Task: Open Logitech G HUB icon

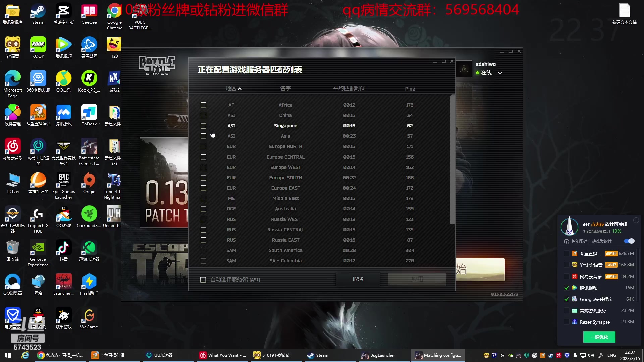Action: pos(38,220)
